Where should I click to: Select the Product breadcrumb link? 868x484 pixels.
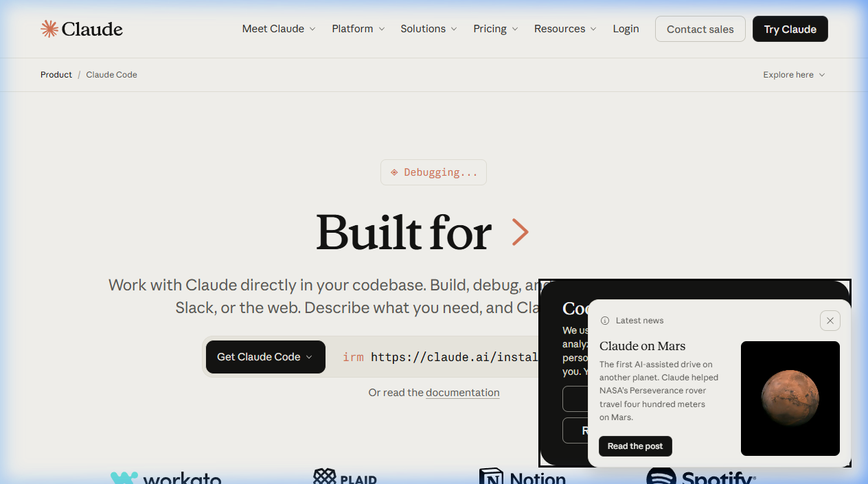pyautogui.click(x=56, y=75)
